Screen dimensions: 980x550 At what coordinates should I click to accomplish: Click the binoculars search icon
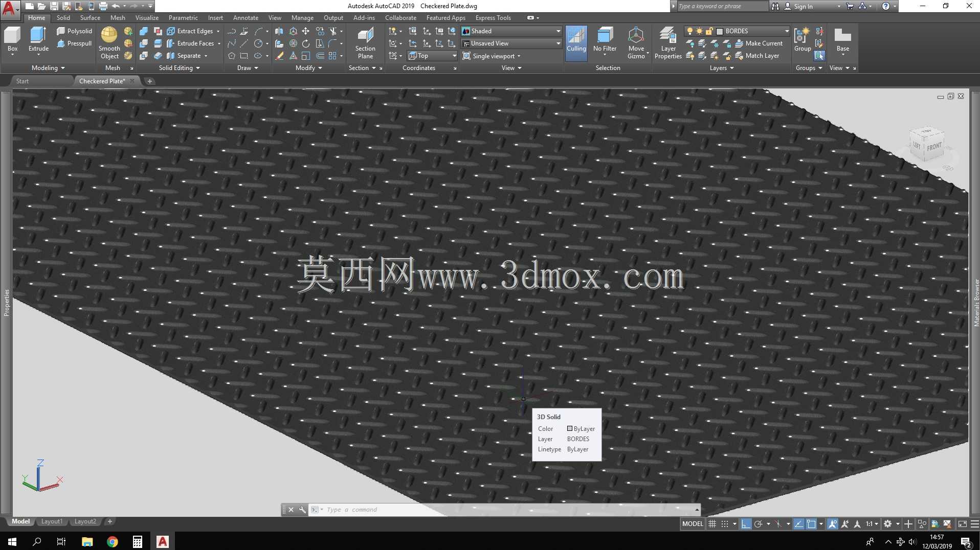point(775,6)
